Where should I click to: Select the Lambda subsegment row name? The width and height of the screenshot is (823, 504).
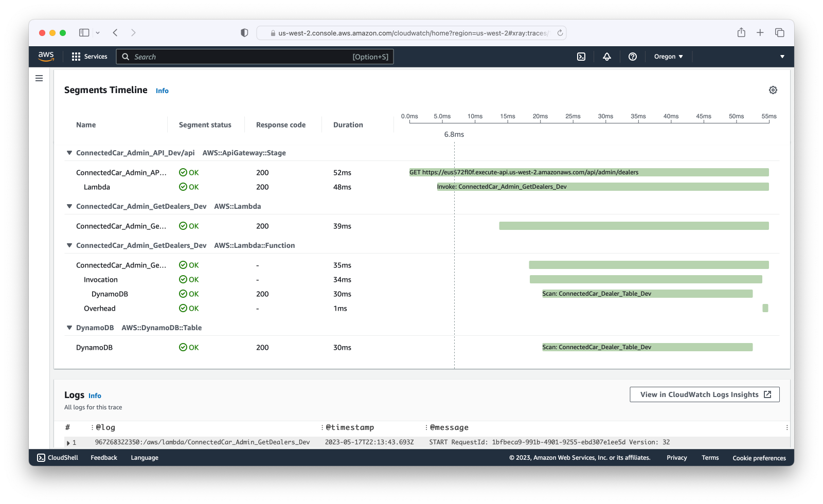pos(97,187)
